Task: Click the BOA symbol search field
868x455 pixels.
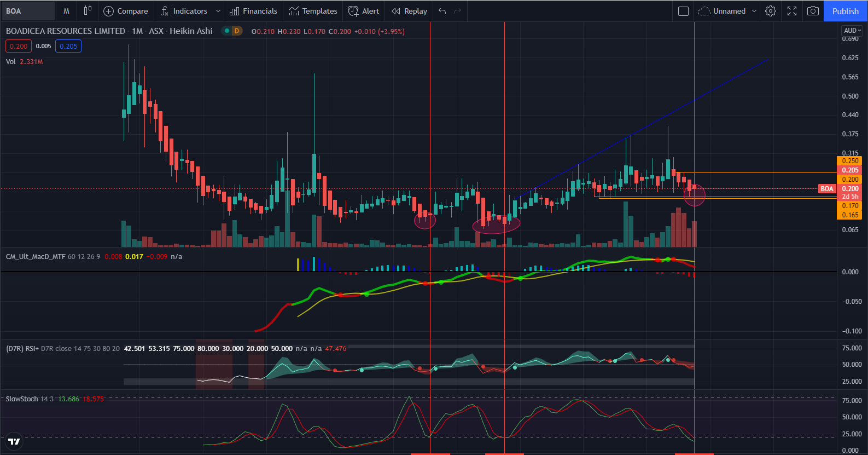Action: coord(28,11)
